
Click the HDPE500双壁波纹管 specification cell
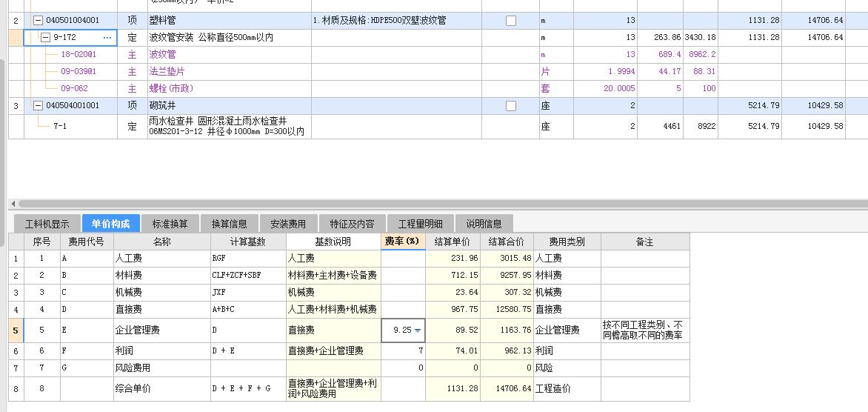coord(395,21)
